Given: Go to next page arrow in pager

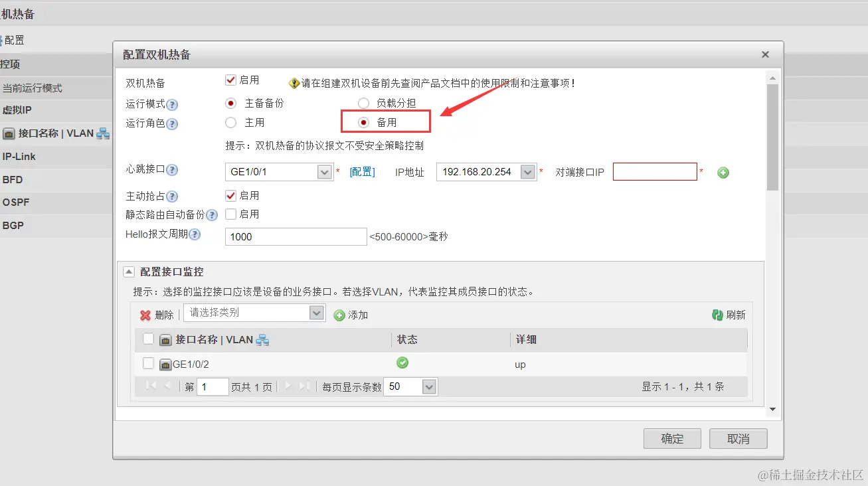Looking at the screenshot, I should pos(288,386).
